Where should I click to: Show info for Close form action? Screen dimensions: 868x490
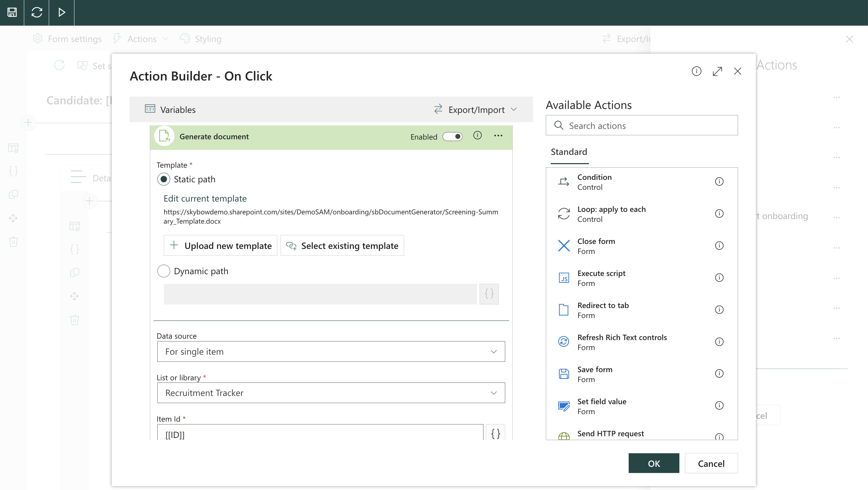pyautogui.click(x=719, y=246)
